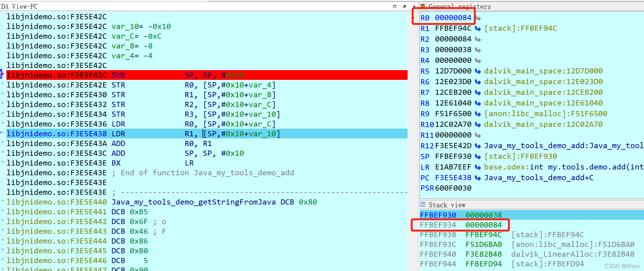Follow the R8 12E61040 jump arrow
Image resolution: width=644 pixels, height=271 pixels.
[478, 103]
